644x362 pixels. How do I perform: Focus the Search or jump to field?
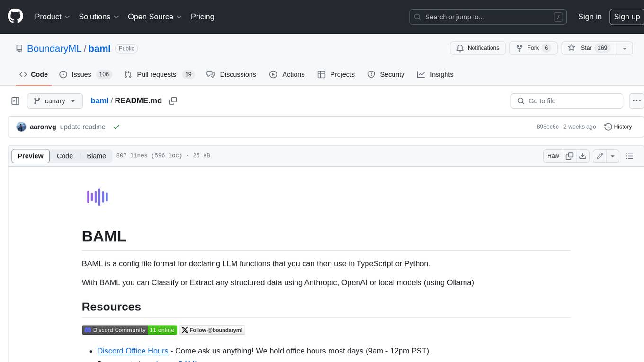click(x=488, y=17)
